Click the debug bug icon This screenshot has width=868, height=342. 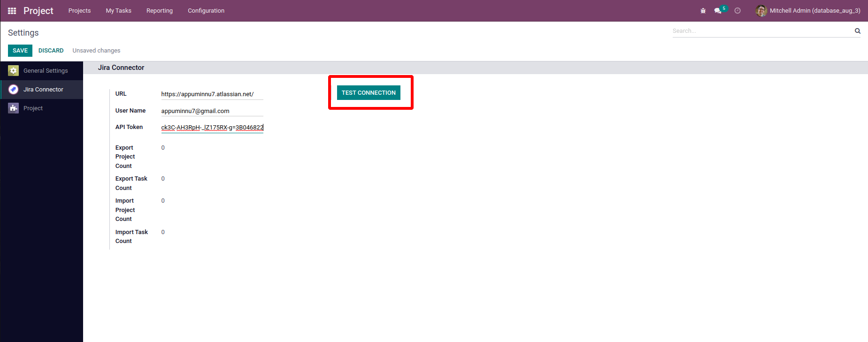point(703,11)
